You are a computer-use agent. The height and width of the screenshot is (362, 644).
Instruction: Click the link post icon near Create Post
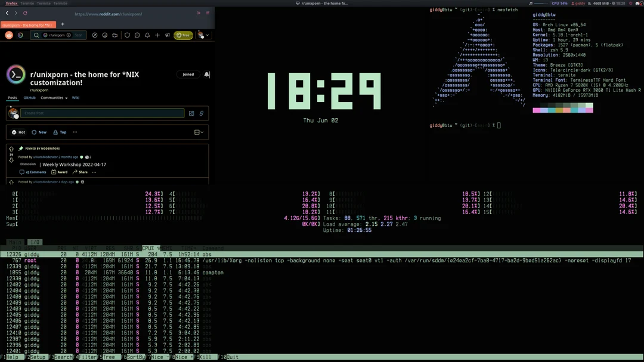point(201,113)
